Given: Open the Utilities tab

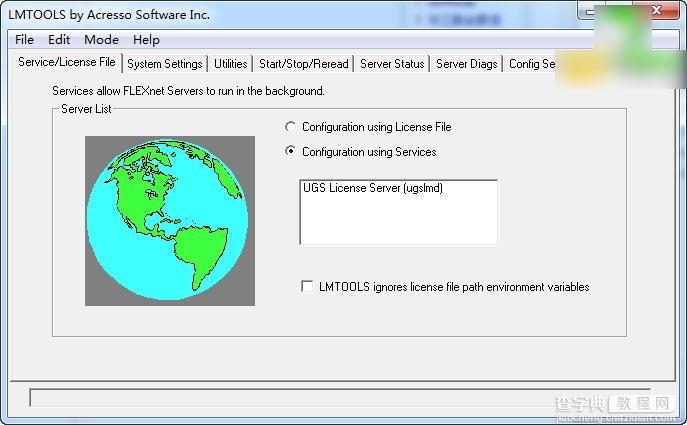Looking at the screenshot, I should coord(230,64).
